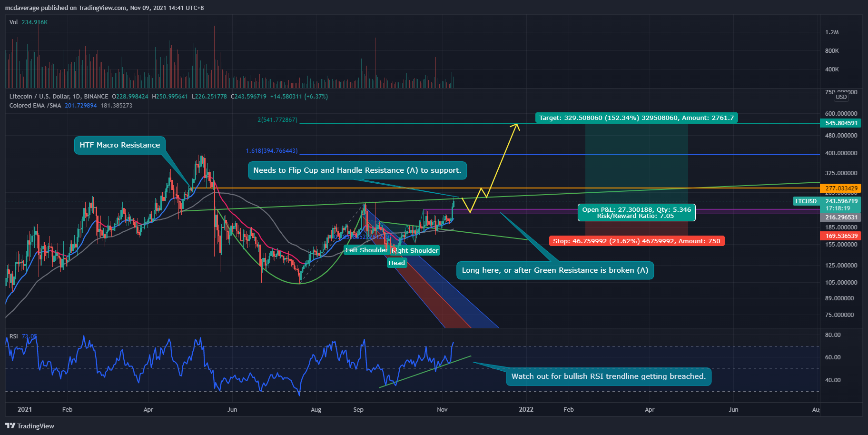This screenshot has height=435, width=868.
Task: Select the LTCUSD price tag
Action: click(x=806, y=201)
